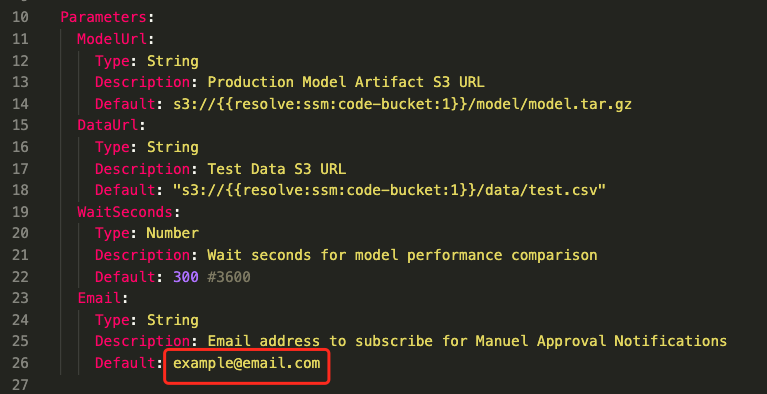Click the 'Wait seconds for model performance' description
The height and width of the screenshot is (394, 767).
click(x=355, y=255)
